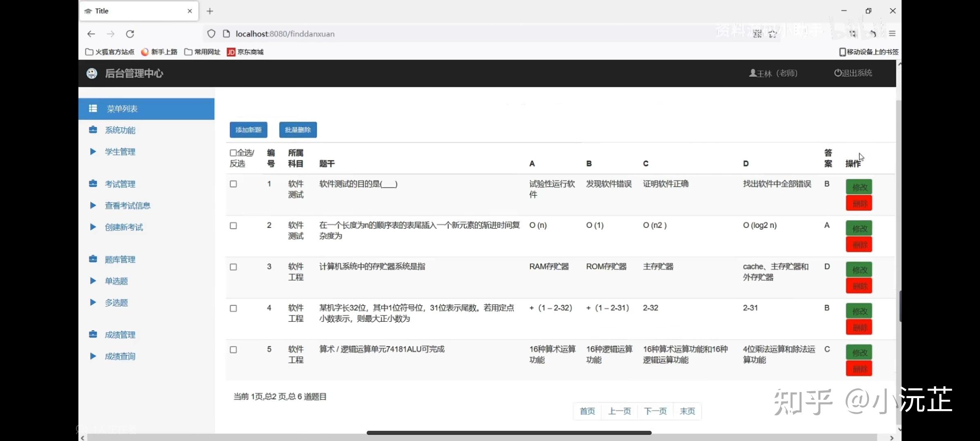Open a new tab with the plus icon

point(210,11)
